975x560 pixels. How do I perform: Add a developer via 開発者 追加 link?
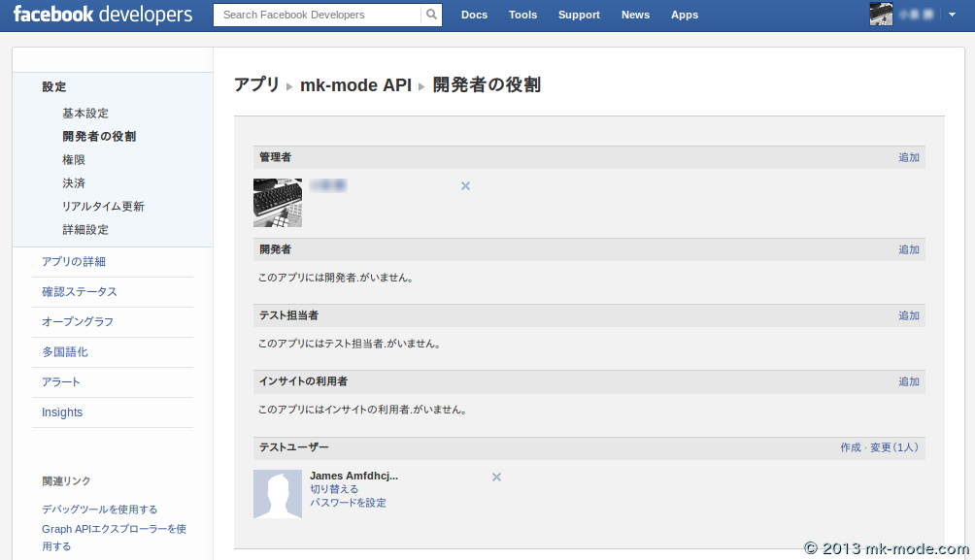tap(908, 249)
